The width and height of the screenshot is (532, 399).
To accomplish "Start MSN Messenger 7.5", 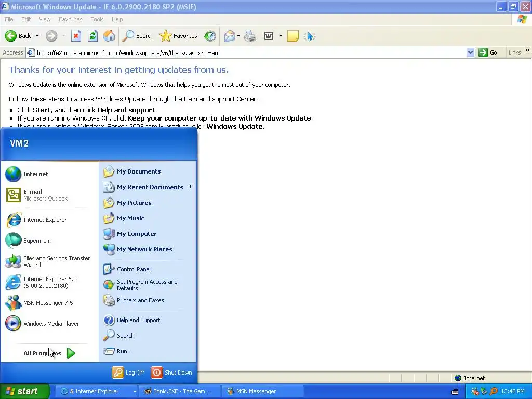I will click(49, 303).
